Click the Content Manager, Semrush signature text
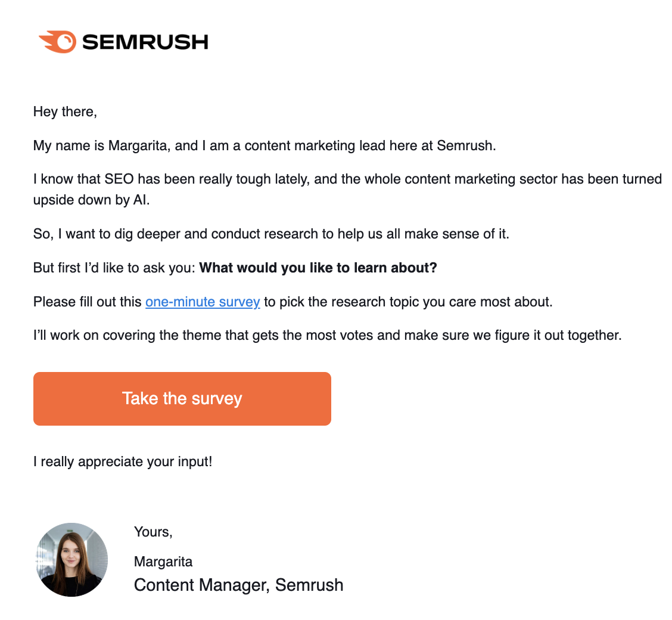672x620 pixels. pos(238,585)
